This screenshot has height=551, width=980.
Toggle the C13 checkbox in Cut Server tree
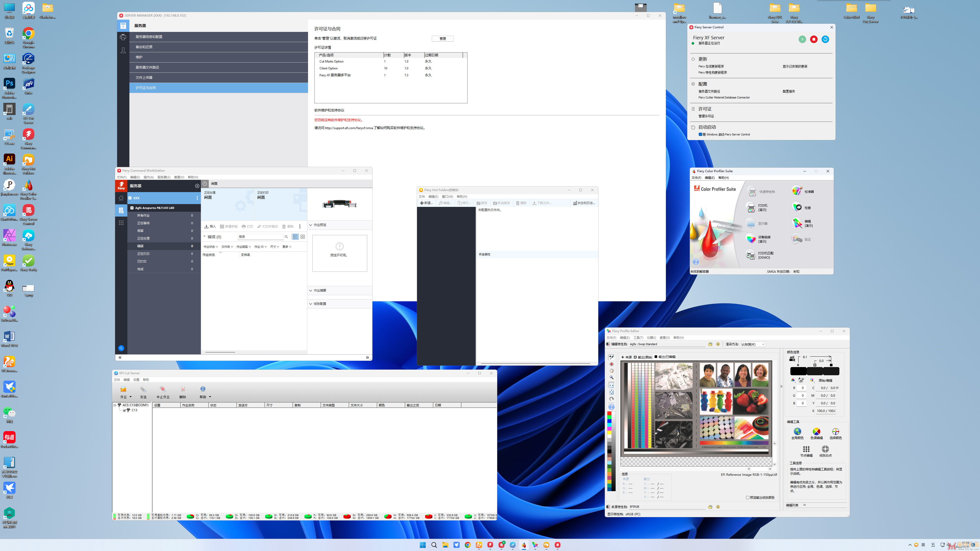click(x=124, y=410)
